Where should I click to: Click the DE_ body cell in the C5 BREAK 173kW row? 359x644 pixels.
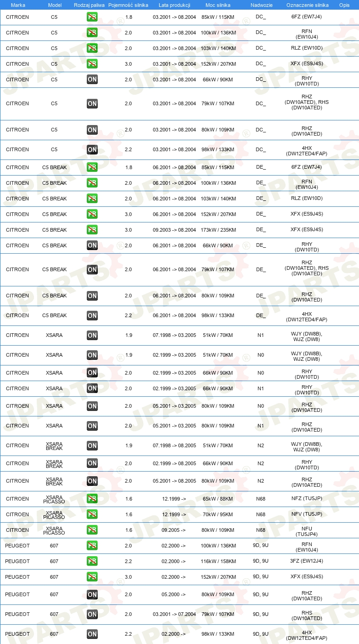tap(261, 230)
